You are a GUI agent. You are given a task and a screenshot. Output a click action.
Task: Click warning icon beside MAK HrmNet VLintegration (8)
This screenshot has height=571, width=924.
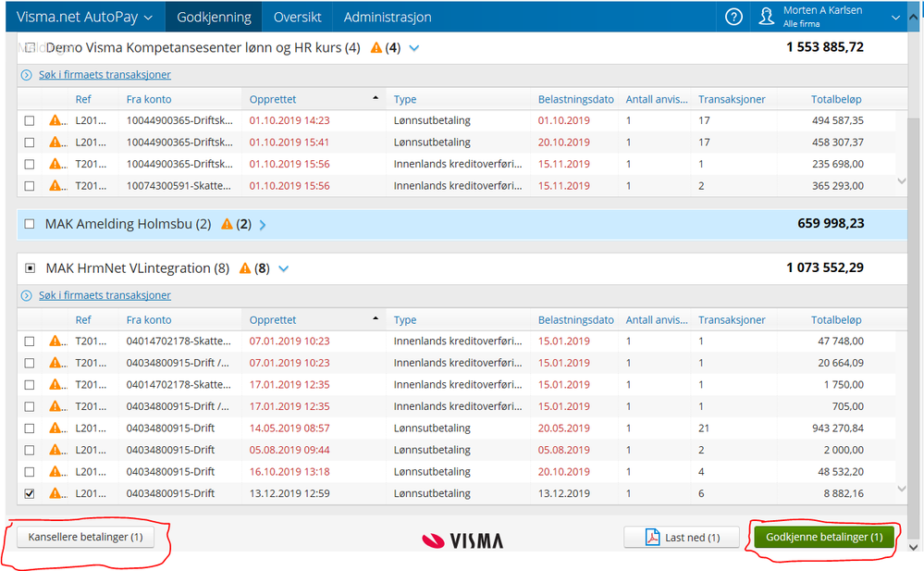pos(245,268)
